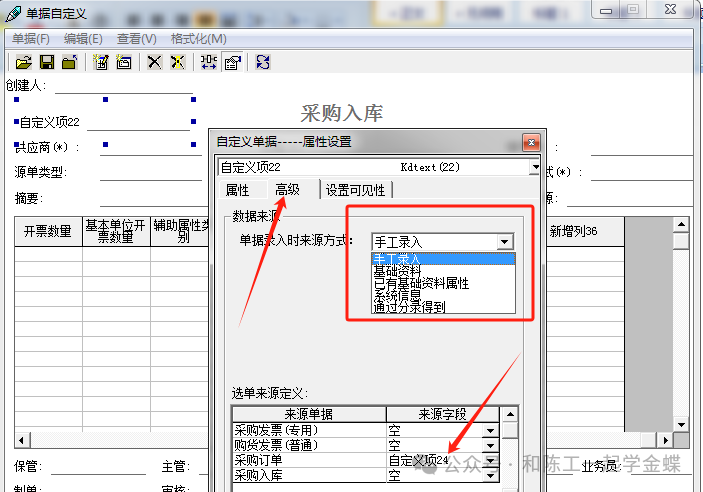Click the 创建人 input line
Image resolution: width=703 pixels, height=492 pixels.
(124, 87)
